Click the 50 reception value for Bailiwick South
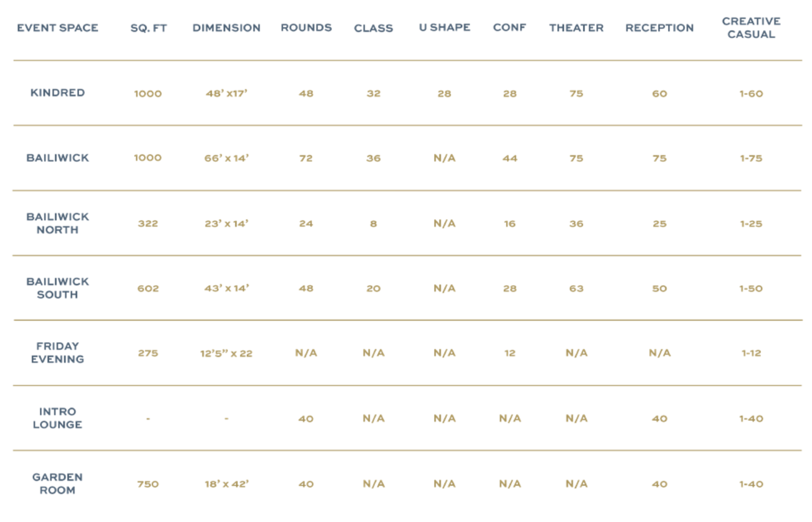This screenshot has height=522, width=812. pyautogui.click(x=659, y=289)
